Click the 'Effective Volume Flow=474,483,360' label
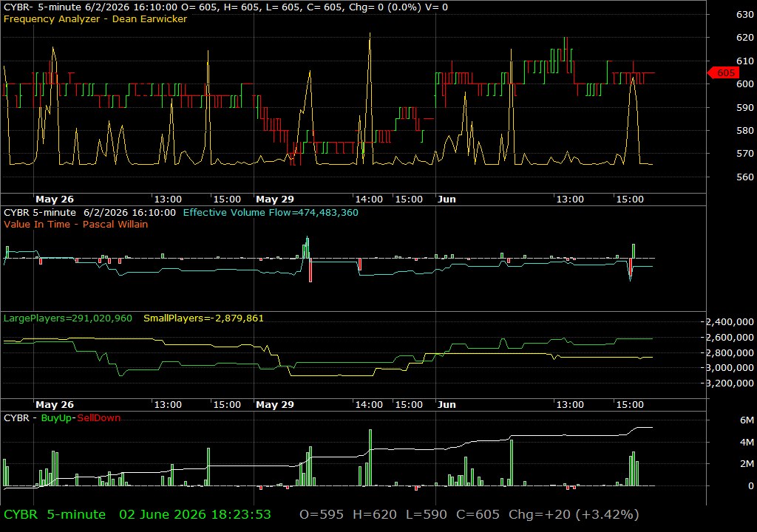757x532 pixels. pos(271,212)
